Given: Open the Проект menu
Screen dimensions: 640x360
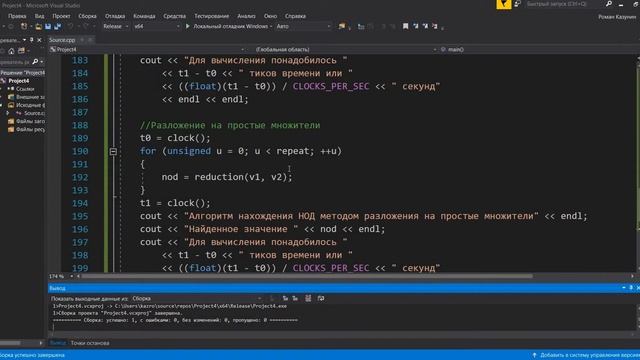Looking at the screenshot, I should (61, 16).
